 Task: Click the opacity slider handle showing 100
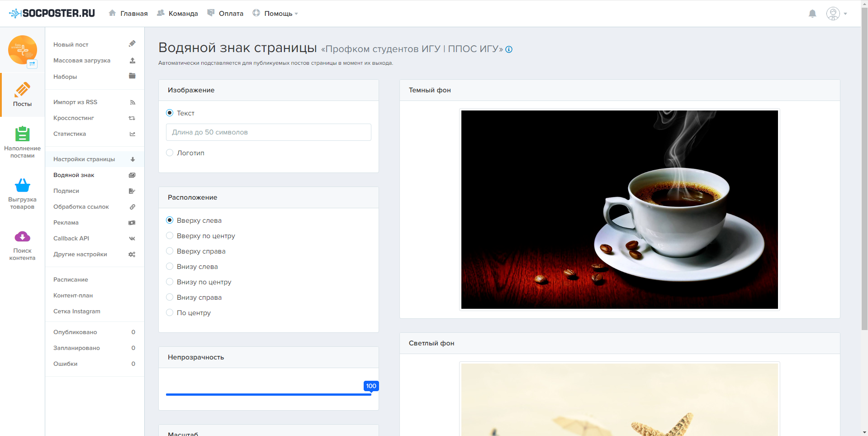pos(371,386)
